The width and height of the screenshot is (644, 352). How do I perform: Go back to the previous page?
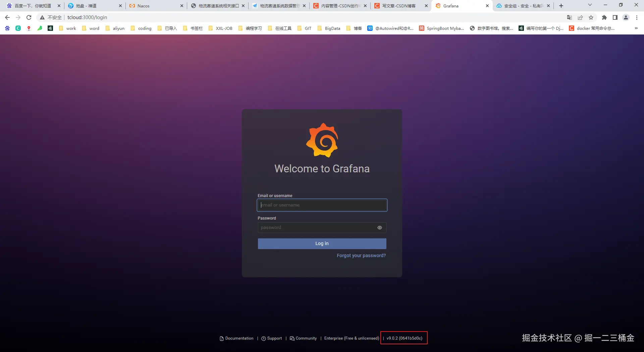[7, 17]
